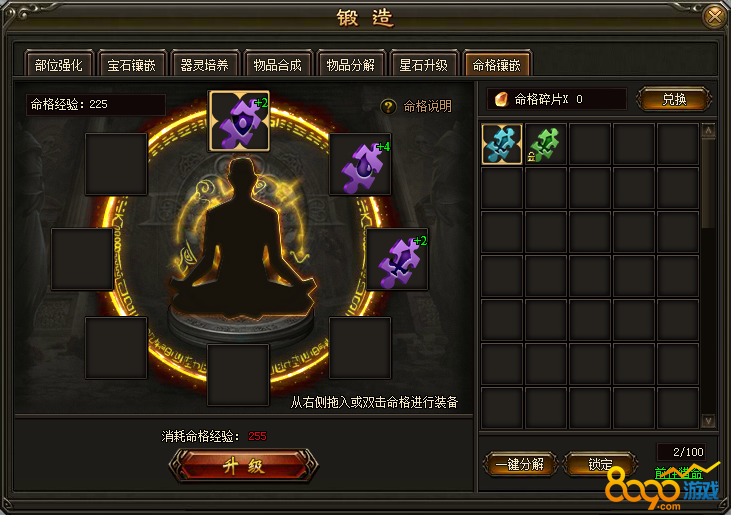
Task: Click the 一键分解 button
Action: 520,464
